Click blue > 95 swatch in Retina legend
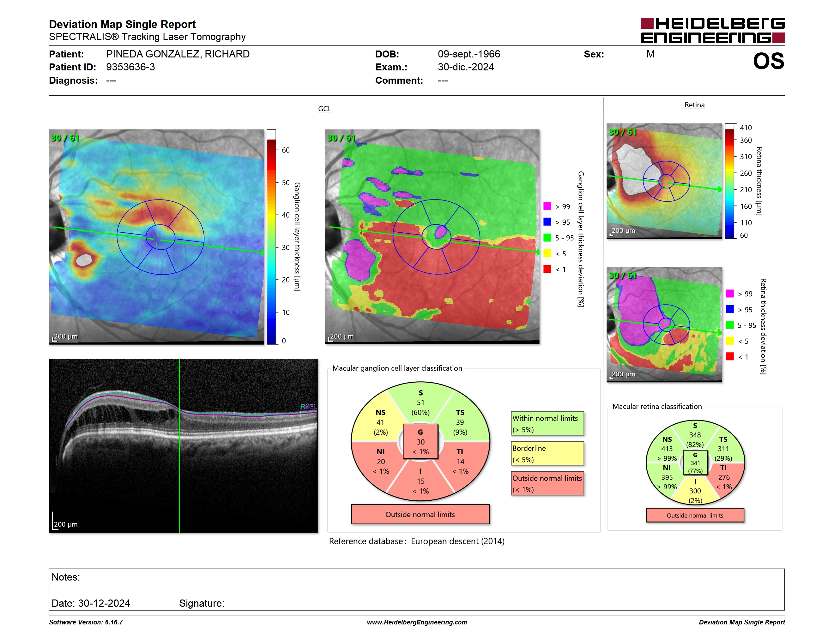Image resolution: width=834 pixels, height=644 pixels. click(x=730, y=309)
